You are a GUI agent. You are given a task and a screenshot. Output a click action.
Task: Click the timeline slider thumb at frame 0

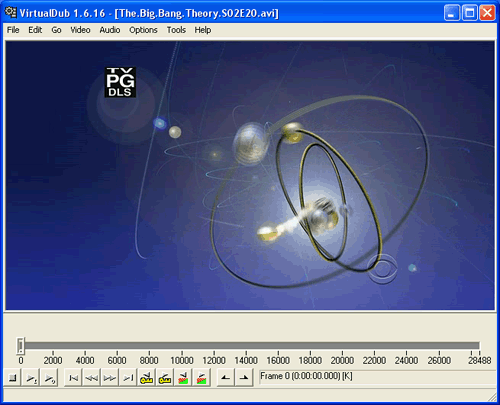point(21,345)
